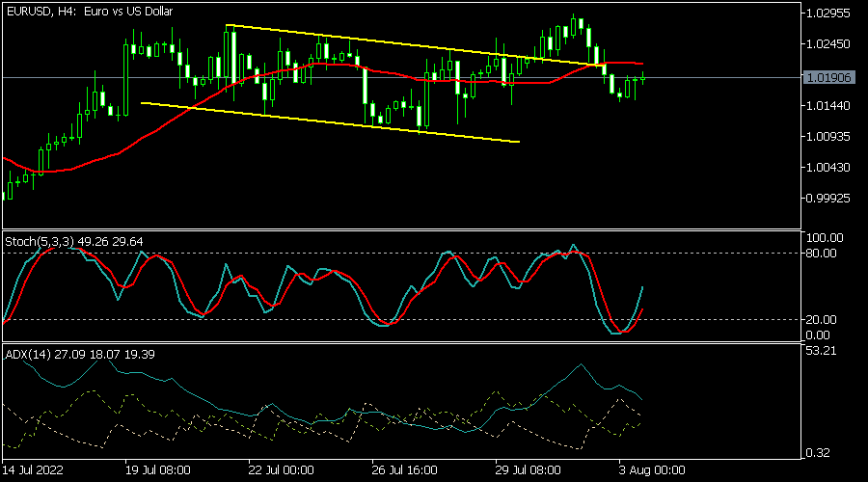Click the ADX 0.32 scale label
Image resolution: width=868 pixels, height=482 pixels.
[818, 453]
